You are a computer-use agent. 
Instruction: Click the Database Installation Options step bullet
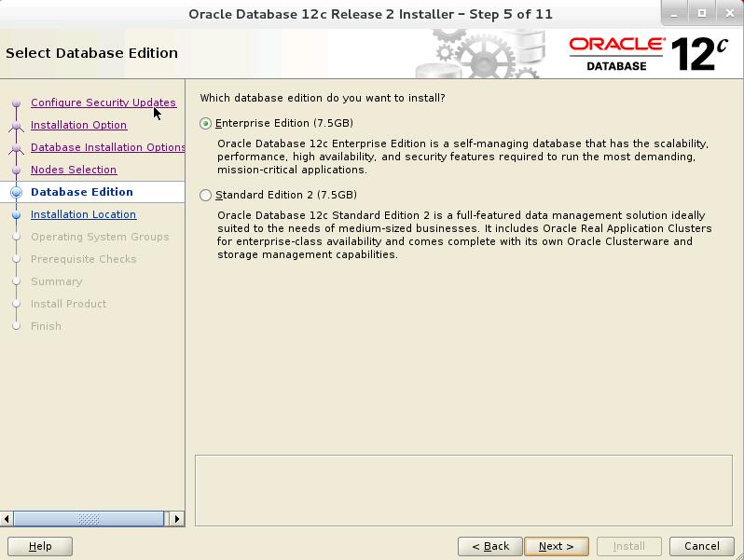coord(17,147)
